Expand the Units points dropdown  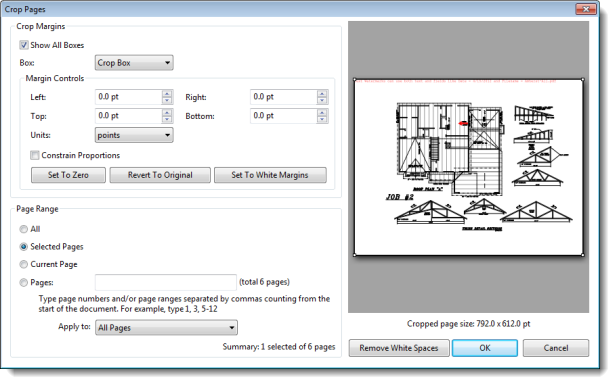point(134,135)
